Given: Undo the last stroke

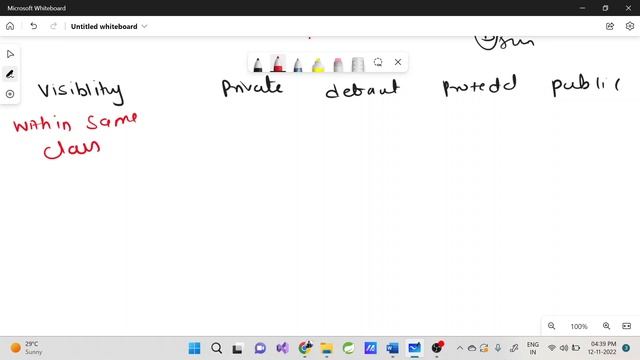Looking at the screenshot, I should [33, 26].
